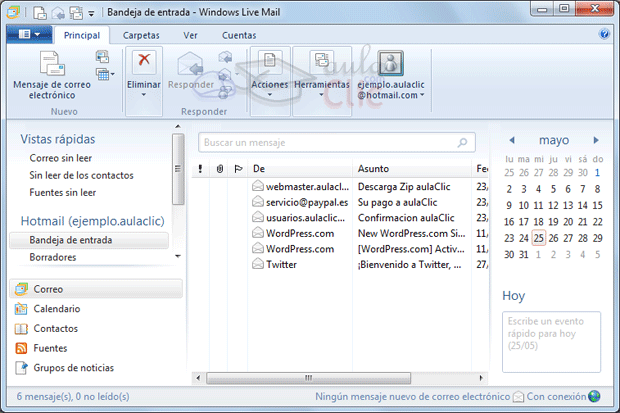This screenshot has height=413, width=620.
Task: Click the Correo navigation button
Action: [x=96, y=289]
